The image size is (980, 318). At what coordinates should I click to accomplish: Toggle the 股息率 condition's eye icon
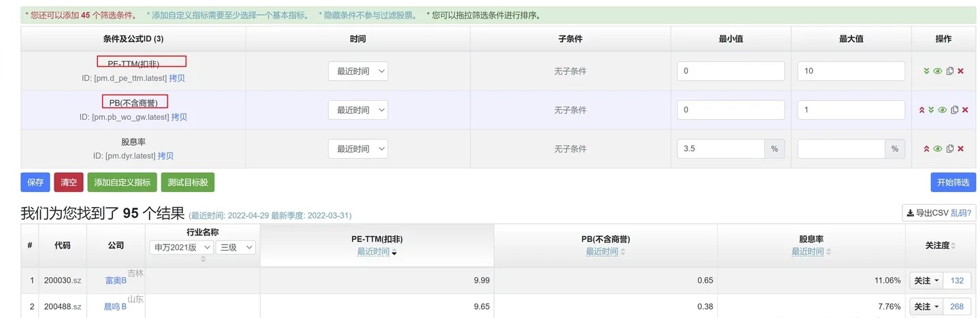(x=938, y=148)
